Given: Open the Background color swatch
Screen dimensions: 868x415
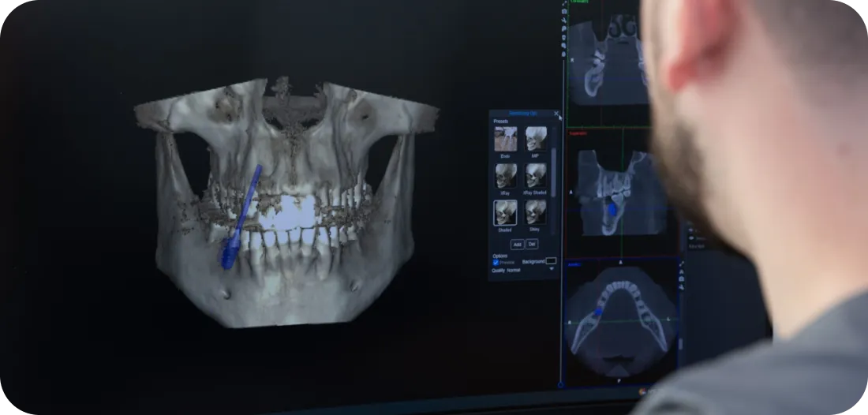Looking at the screenshot, I should coord(551,261).
